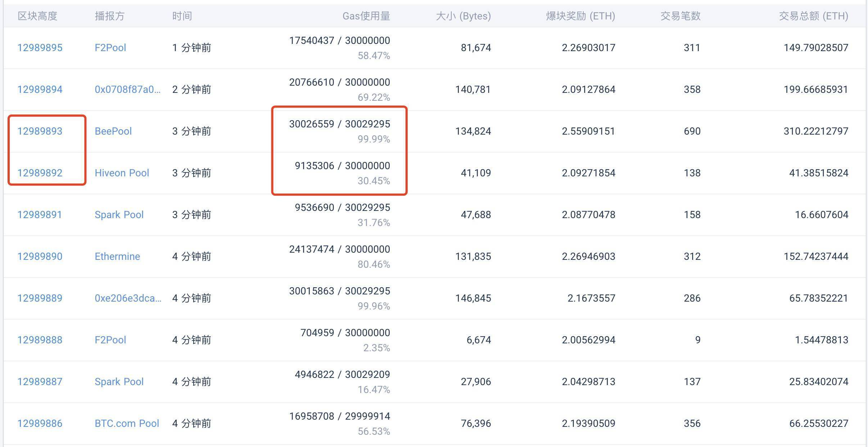Viewport: 868px width, 447px height.
Task: Click transaction count 690
Action: [692, 131]
